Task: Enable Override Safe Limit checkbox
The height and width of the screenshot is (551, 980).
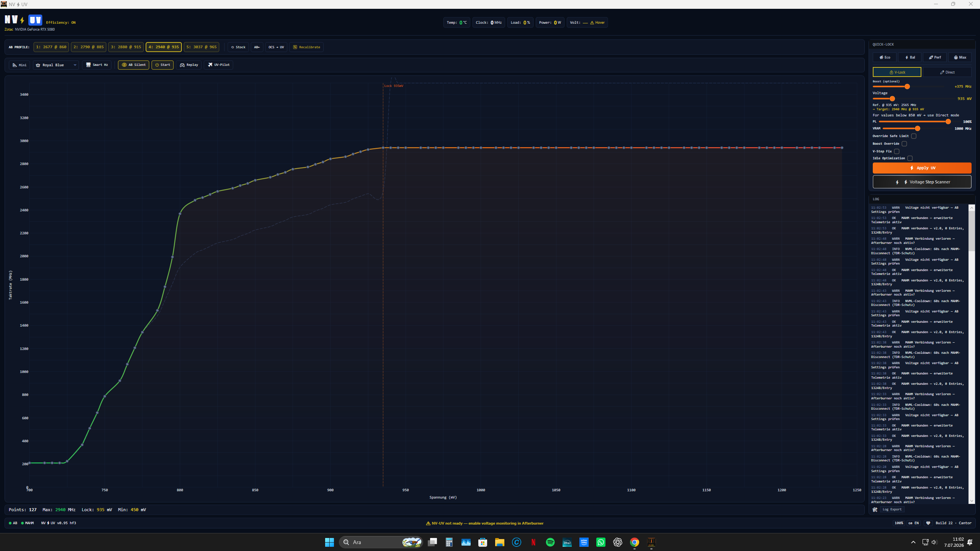Action: coord(914,136)
